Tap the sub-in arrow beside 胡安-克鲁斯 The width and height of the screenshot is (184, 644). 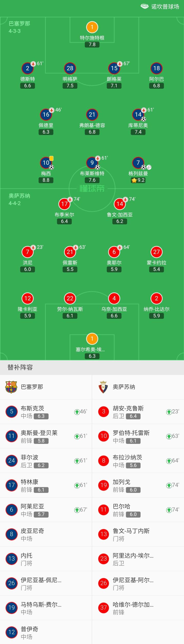(169, 412)
